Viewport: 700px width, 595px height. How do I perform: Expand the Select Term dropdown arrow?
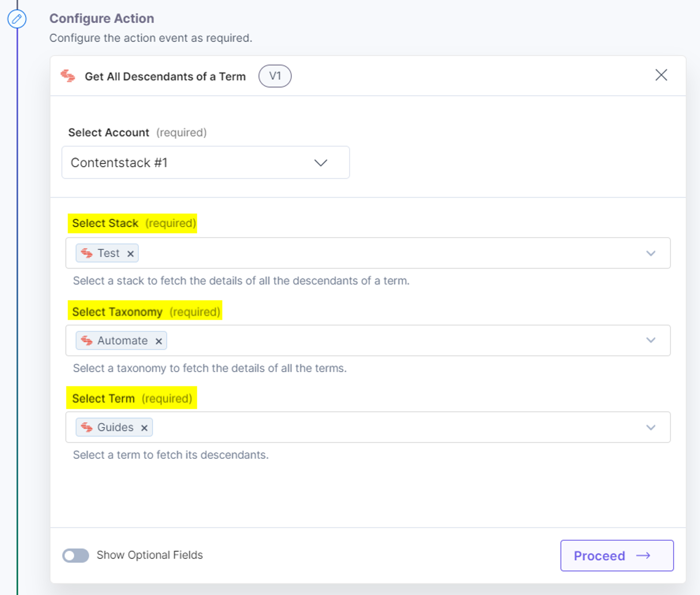pos(650,427)
